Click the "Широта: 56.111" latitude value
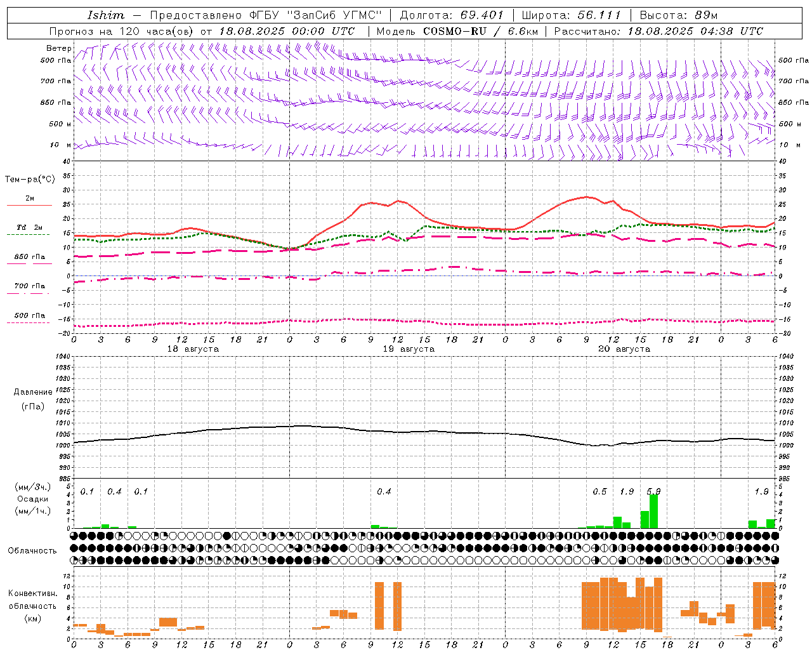 coord(571,15)
